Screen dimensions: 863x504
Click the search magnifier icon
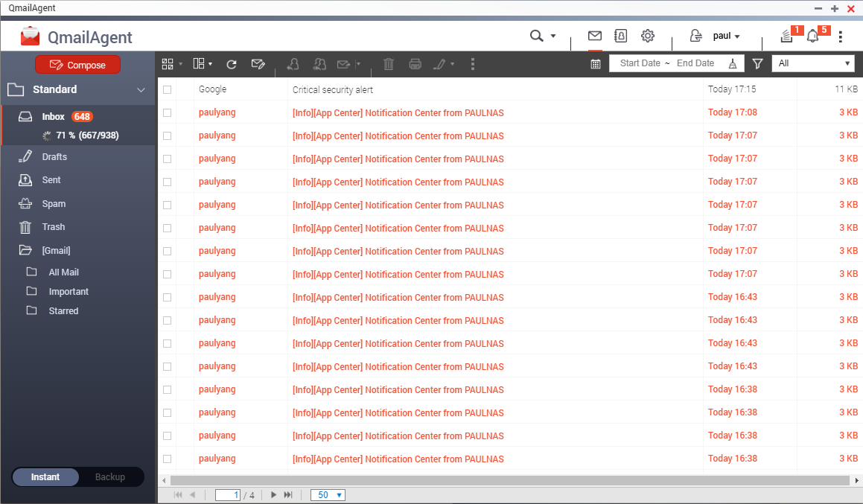(536, 36)
